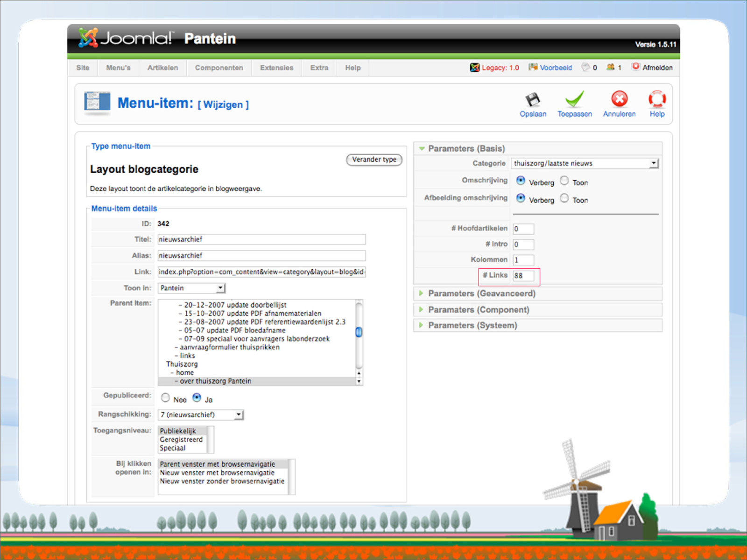Click the Voorbeeld link
This screenshot has height=560, width=747.
click(x=556, y=68)
